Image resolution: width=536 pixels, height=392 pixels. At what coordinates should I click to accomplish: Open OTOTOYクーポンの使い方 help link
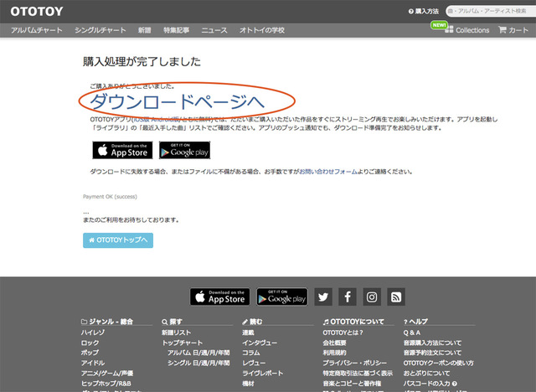[439, 363]
